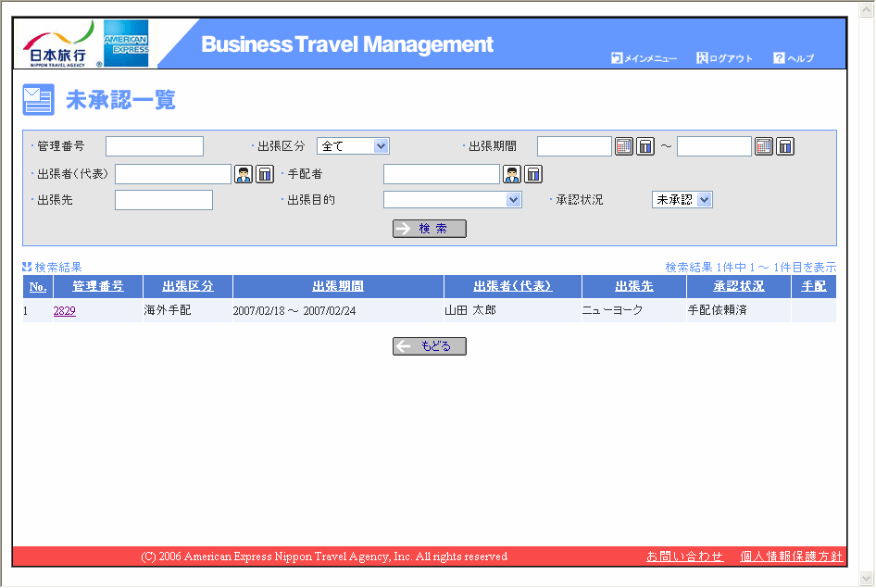This screenshot has height=588, width=876.
Task: Focus the 出張先 input field
Action: coord(164,200)
